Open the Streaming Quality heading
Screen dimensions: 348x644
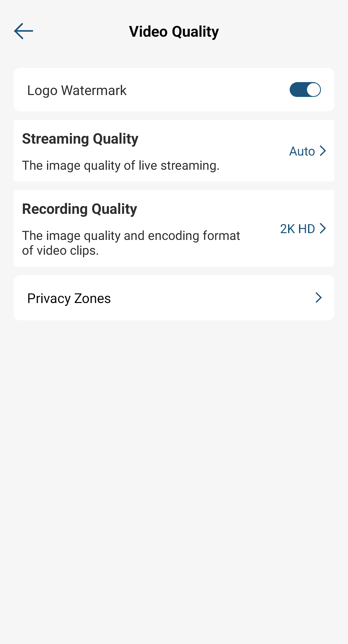80,139
